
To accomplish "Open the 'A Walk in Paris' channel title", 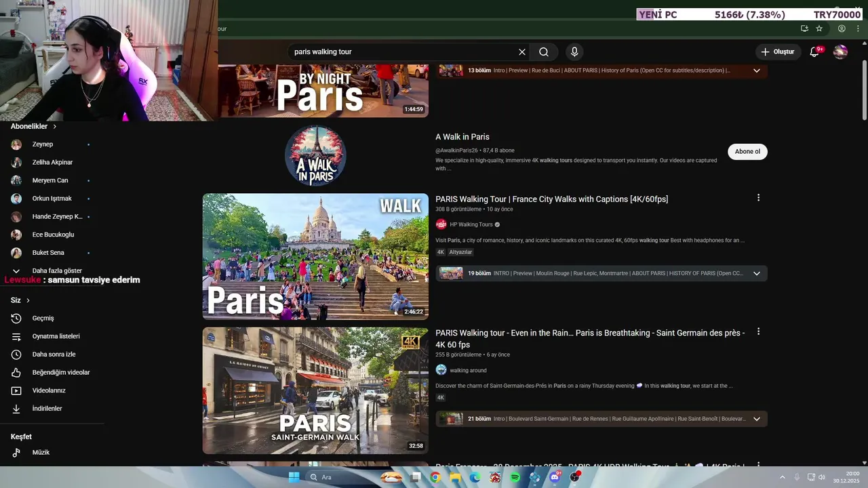I will 462,137.
